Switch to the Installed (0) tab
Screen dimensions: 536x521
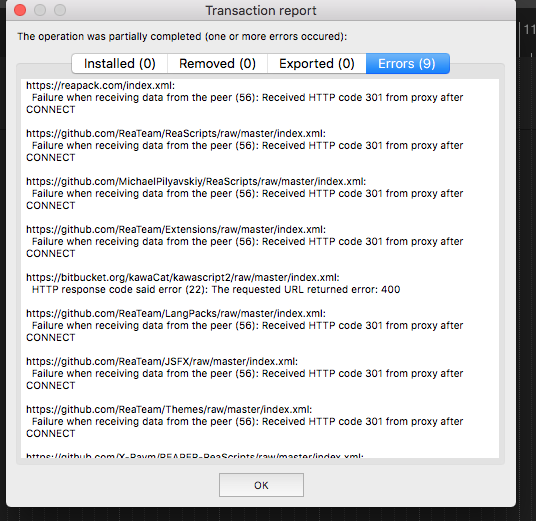pyautogui.click(x=120, y=64)
